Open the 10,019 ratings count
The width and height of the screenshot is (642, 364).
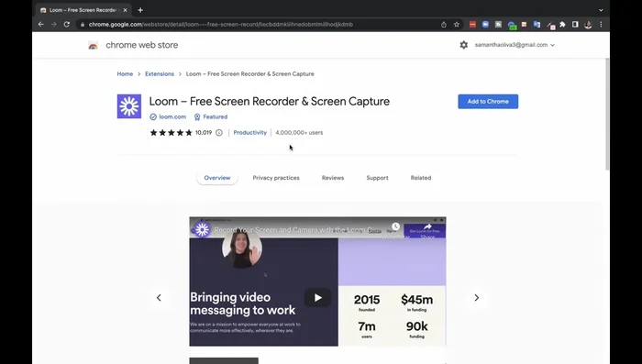tap(204, 133)
